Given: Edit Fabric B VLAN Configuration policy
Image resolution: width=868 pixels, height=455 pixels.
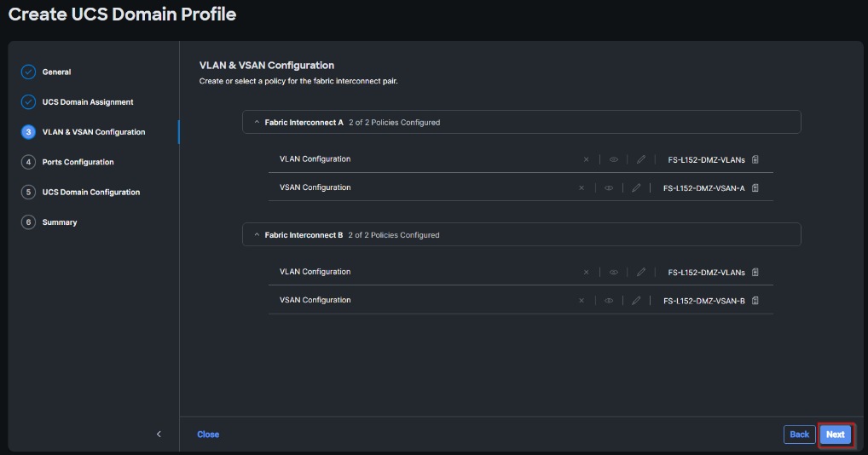Looking at the screenshot, I should [x=640, y=273].
